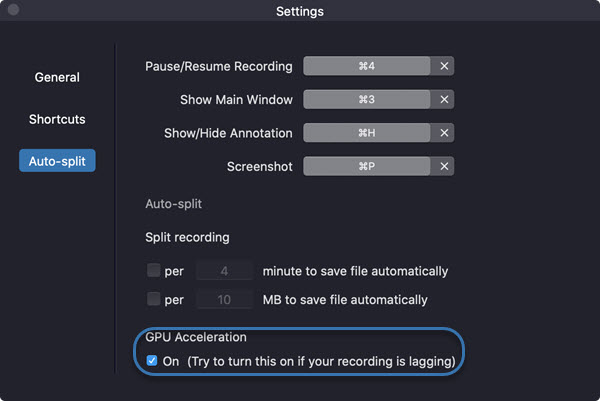Screen dimensions: 600x401
Task: Clear the Pause/Resume Recording shortcut
Action: [444, 66]
